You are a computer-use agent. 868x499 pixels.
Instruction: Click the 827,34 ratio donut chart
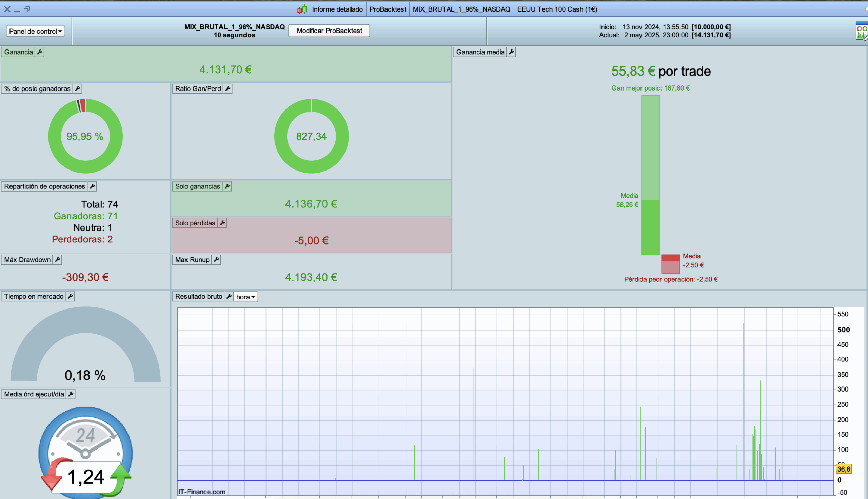coord(311,136)
